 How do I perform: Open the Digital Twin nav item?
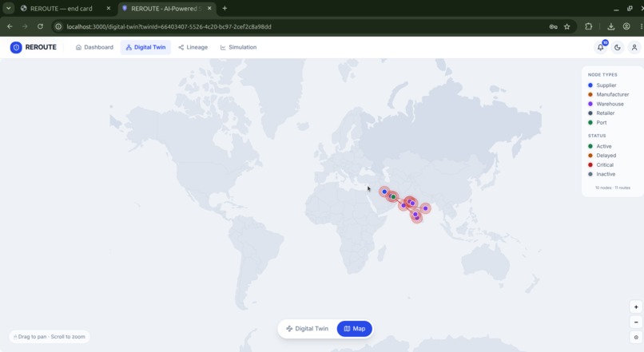pyautogui.click(x=145, y=47)
